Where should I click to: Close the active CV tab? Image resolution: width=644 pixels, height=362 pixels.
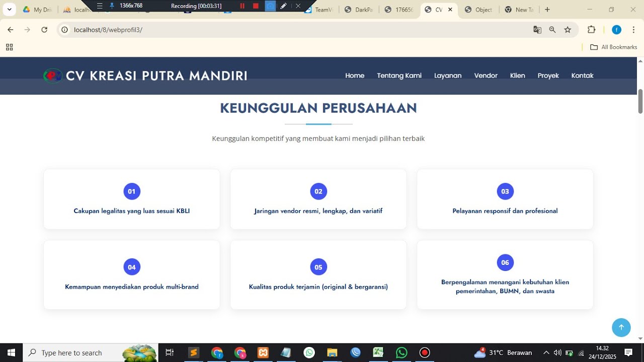click(450, 10)
